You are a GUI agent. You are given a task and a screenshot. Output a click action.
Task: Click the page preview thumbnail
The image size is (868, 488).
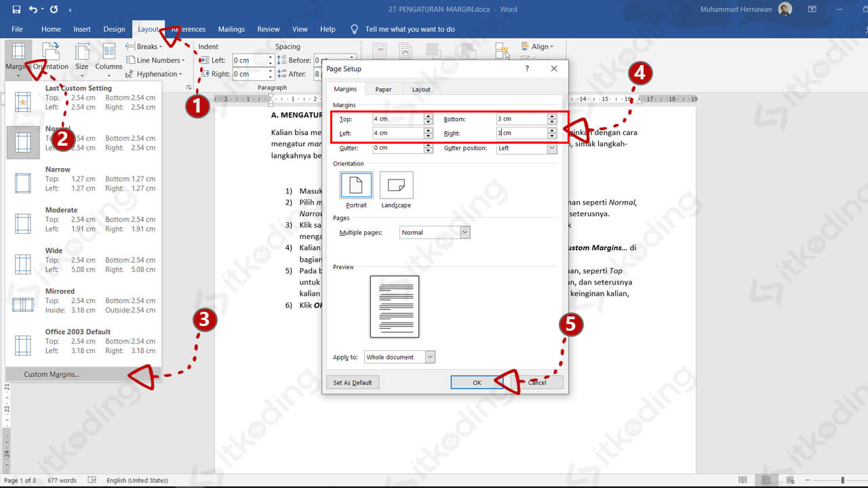click(395, 306)
